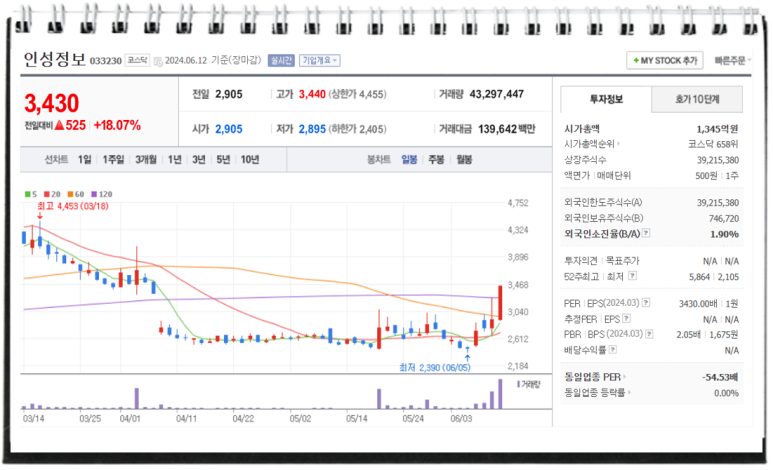Click the -54.53배 sector PER value
The height and width of the screenshot is (470, 773).
[x=720, y=377]
